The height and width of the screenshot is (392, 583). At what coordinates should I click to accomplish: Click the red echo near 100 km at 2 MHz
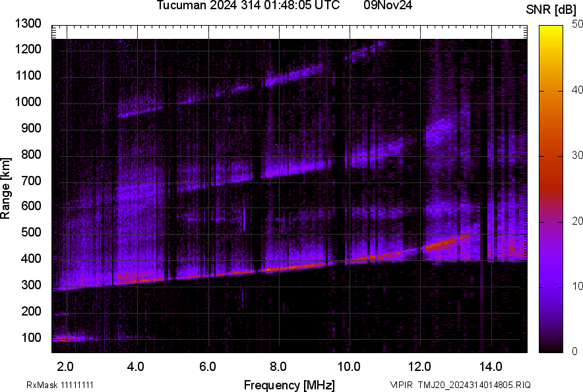pos(65,339)
